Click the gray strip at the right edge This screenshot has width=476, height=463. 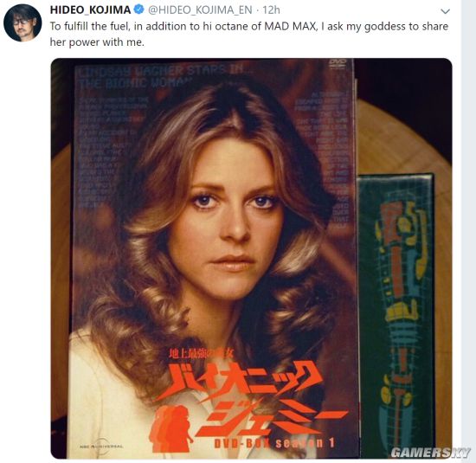[x=468, y=231]
